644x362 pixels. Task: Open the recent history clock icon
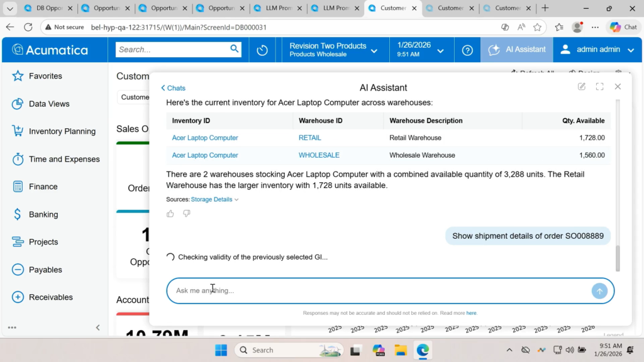click(x=262, y=50)
